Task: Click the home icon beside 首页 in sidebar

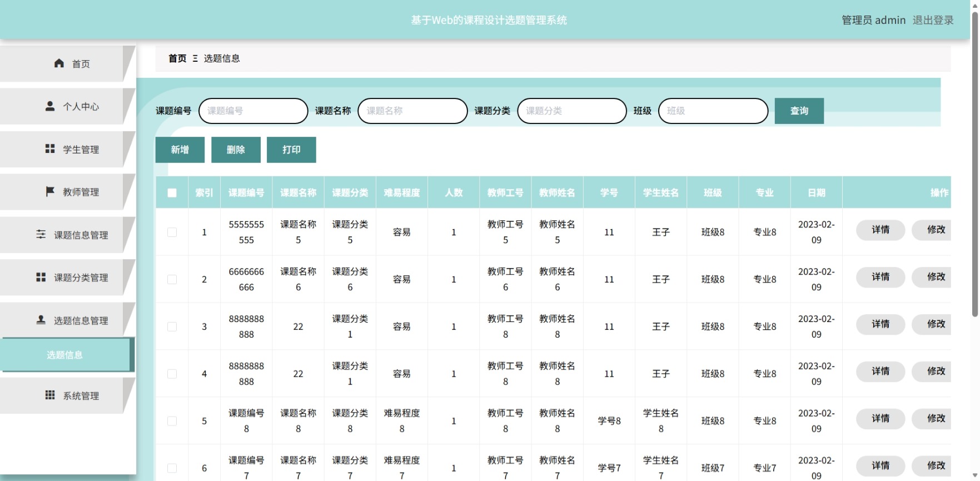Action: pyautogui.click(x=59, y=63)
